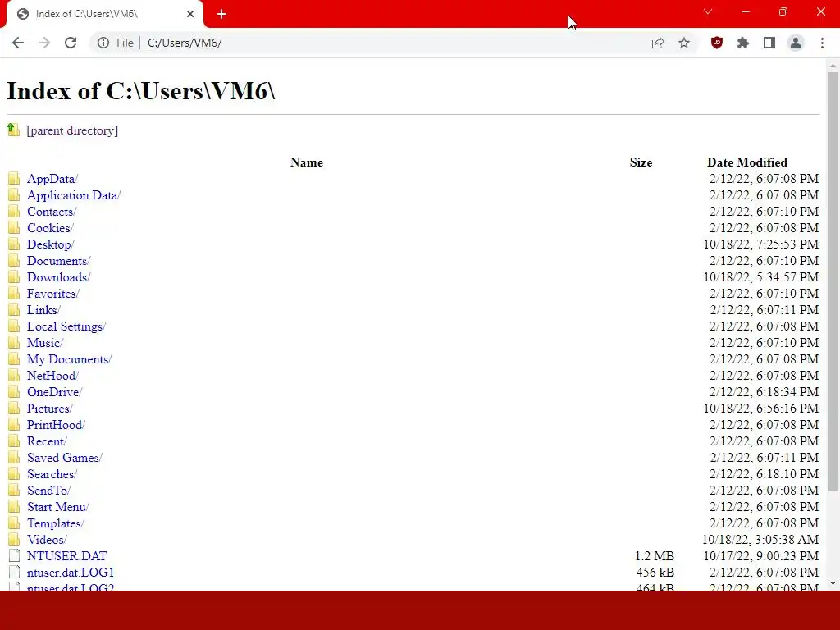Click the file icon beside ntuser.dat.LOG1
840x630 pixels.
click(15, 572)
